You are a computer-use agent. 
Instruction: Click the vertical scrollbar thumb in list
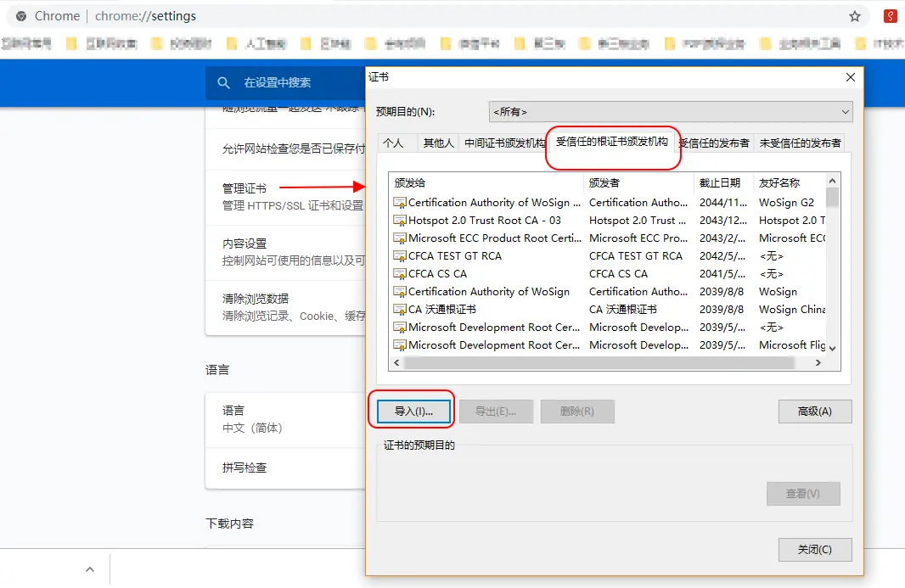pyautogui.click(x=832, y=198)
